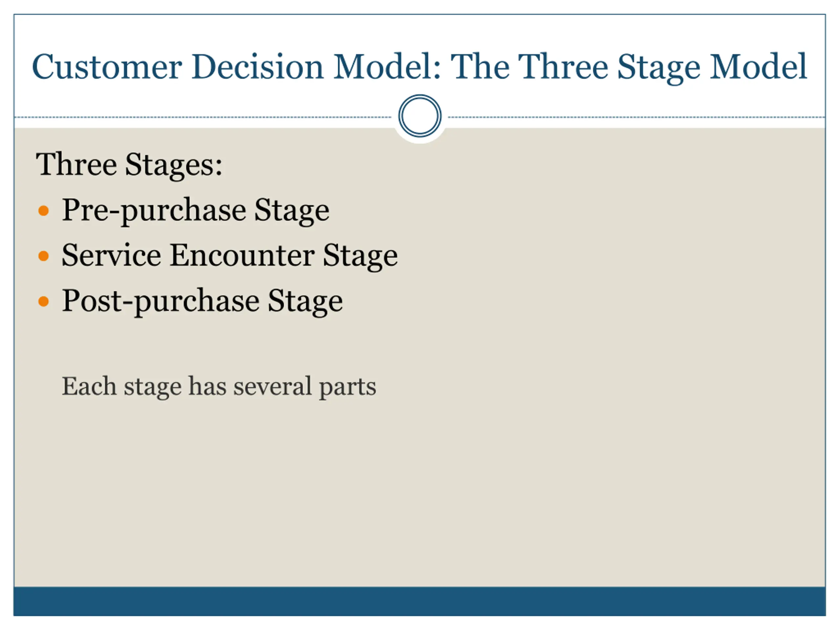
Task: Click the words 'The Three Stage Model' in title
Action: click(628, 67)
